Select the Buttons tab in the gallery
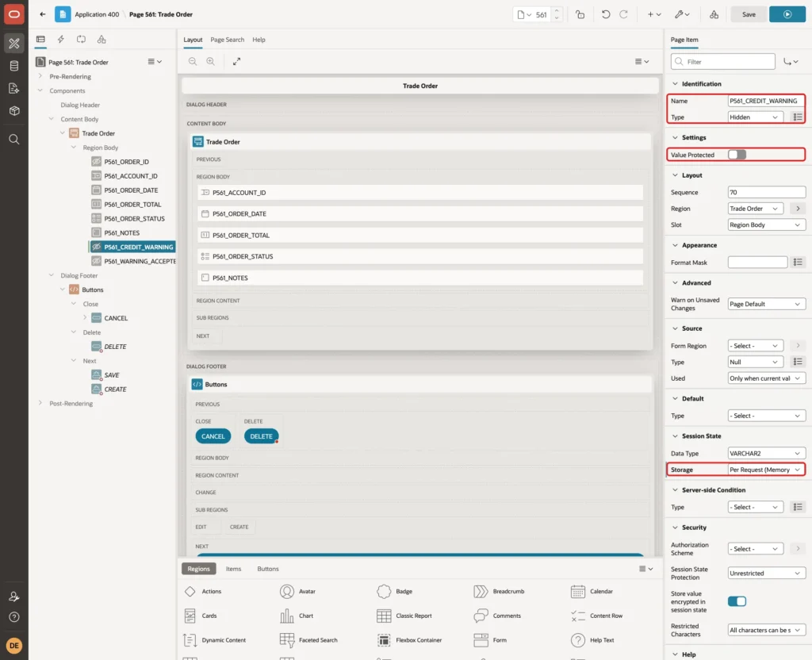 pyautogui.click(x=268, y=569)
